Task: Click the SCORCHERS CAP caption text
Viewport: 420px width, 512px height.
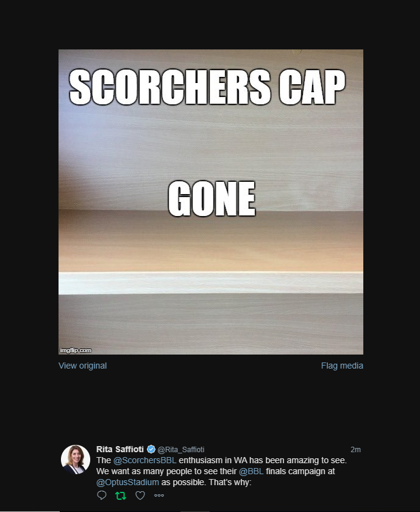Action: point(207,87)
